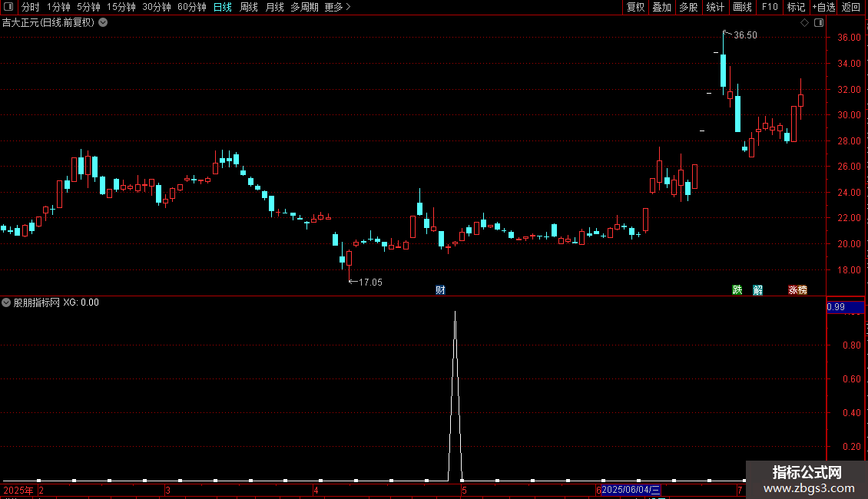868x499 pixels.
Task: Click the panel layout icon at top-left
Action: click(x=8, y=7)
